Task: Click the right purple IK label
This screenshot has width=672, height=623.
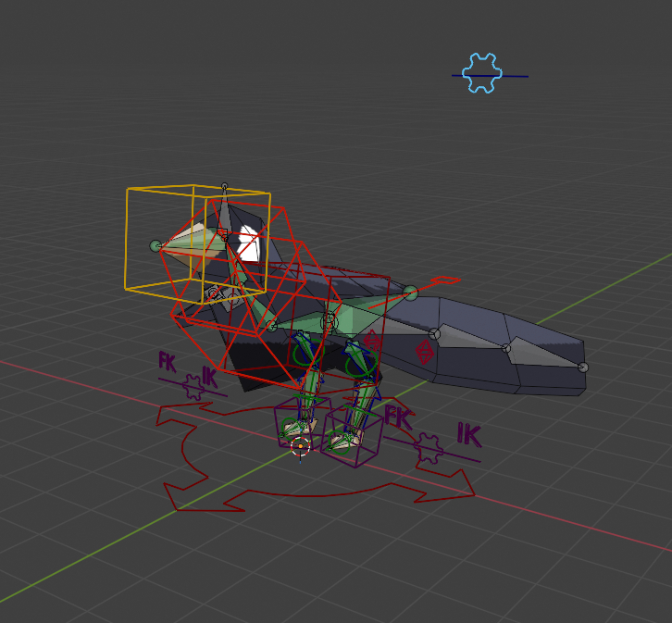Action: coord(468,433)
